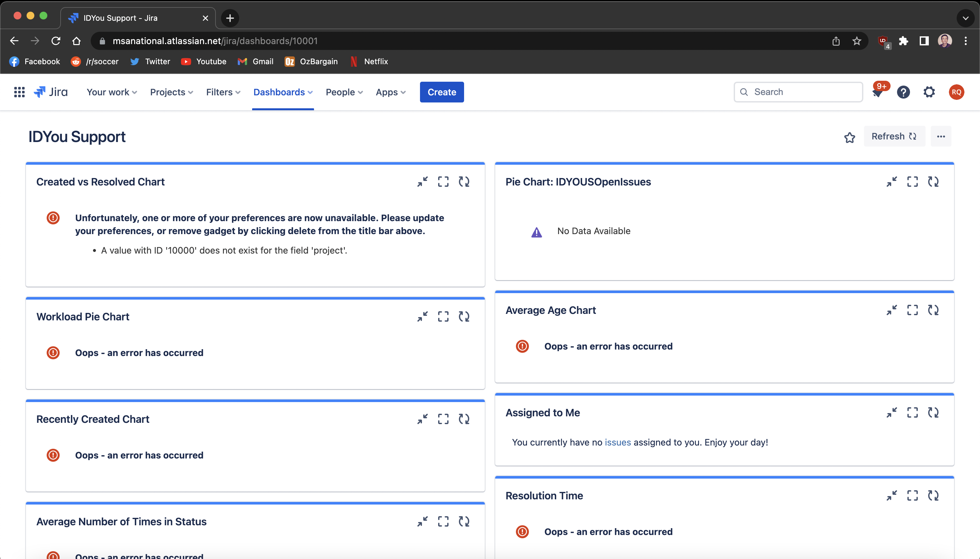This screenshot has height=559, width=980.
Task: Expand the Projects dropdown
Action: [x=171, y=92]
